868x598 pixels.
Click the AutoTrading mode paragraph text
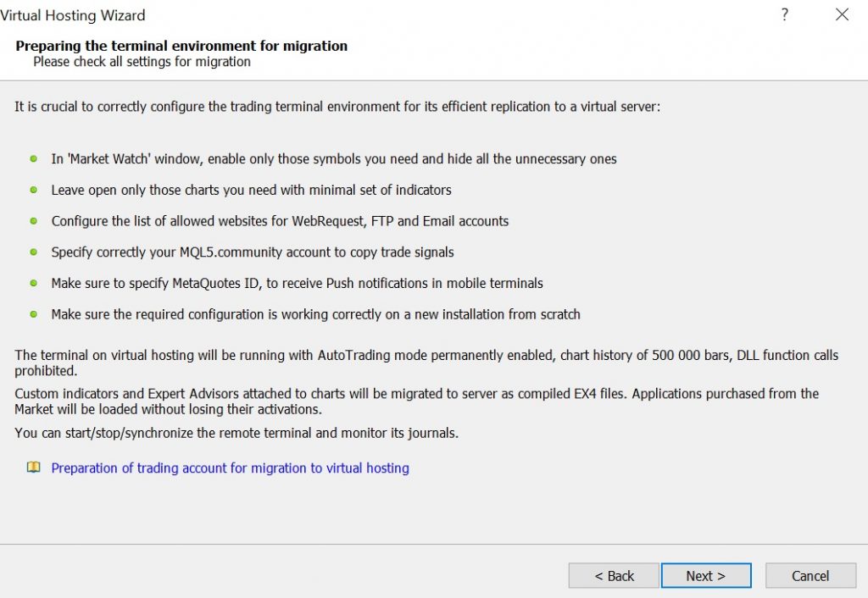point(426,363)
